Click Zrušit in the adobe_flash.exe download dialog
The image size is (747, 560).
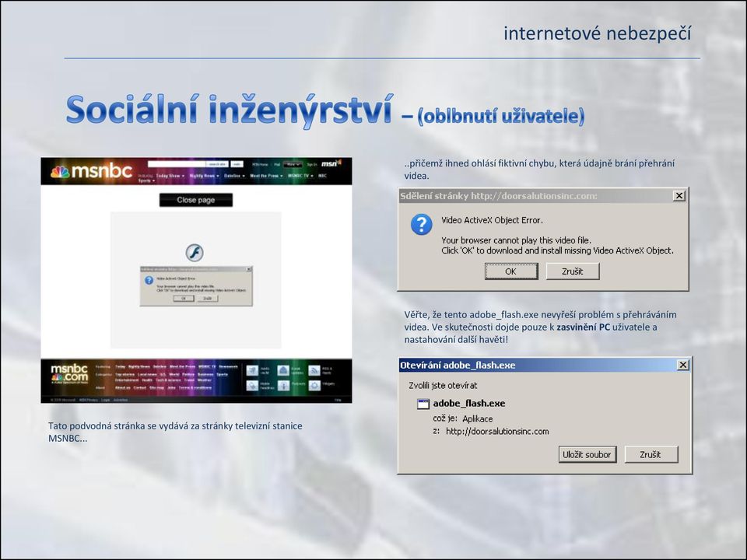coord(651,454)
